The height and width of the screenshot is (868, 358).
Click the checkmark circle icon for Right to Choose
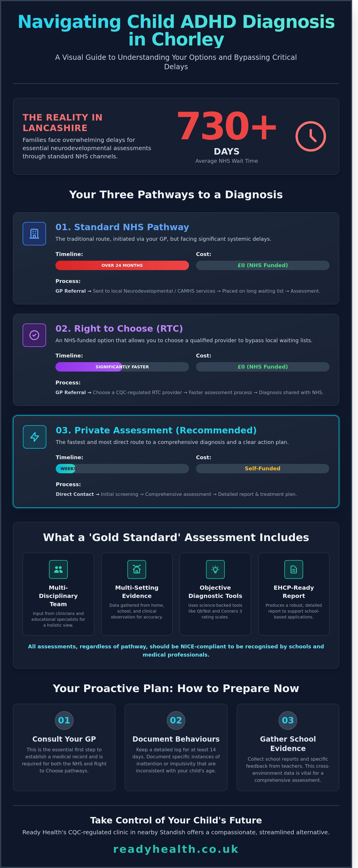[x=34, y=335]
